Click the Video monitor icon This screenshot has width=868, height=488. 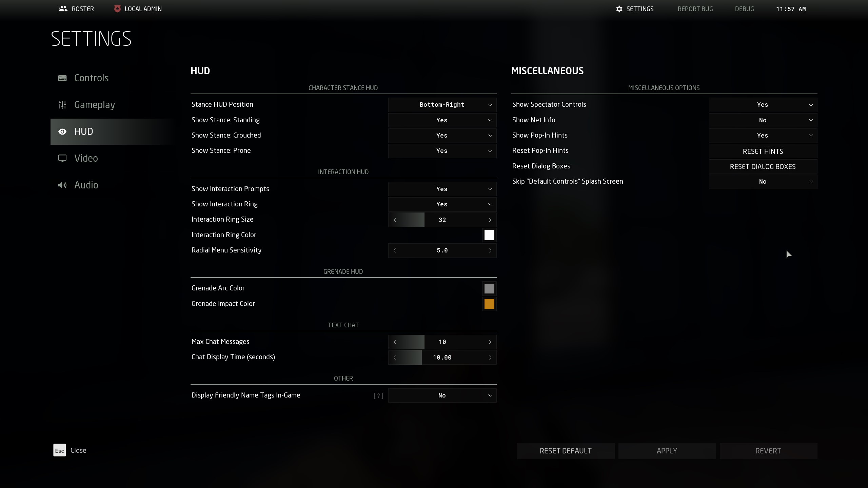[x=62, y=158]
